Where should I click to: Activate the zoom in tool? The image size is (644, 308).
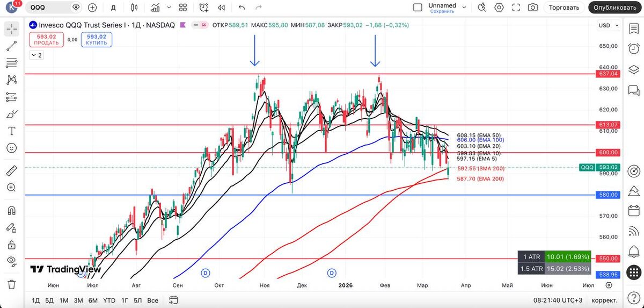(x=11, y=188)
